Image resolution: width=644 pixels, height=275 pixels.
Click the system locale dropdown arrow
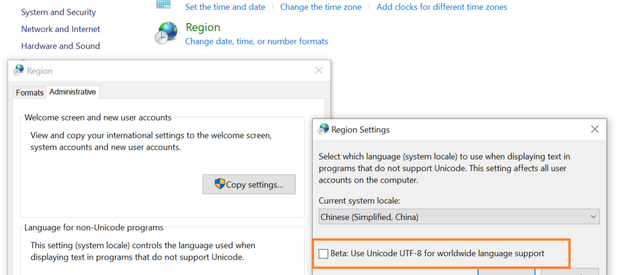[x=593, y=217]
